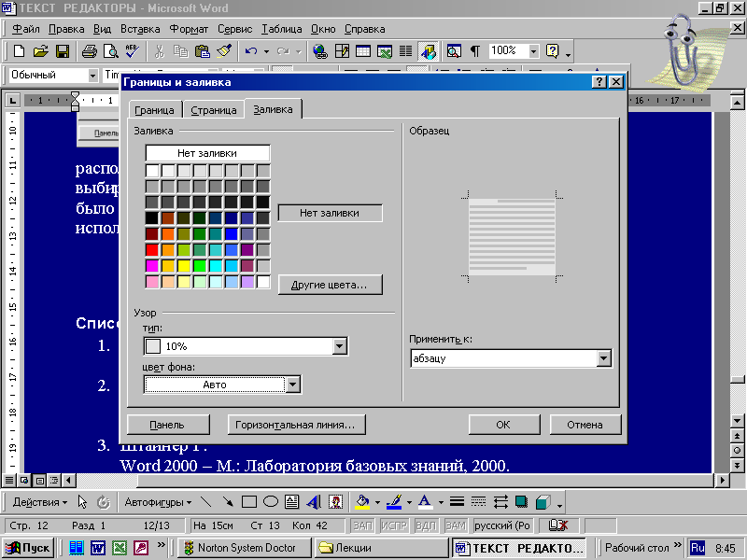This screenshot has width=747, height=560.
Task: Open the Формат menu
Action: click(x=189, y=29)
